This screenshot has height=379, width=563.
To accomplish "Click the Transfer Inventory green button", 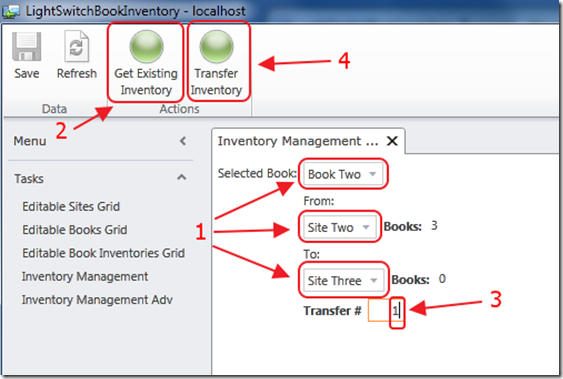I will [216, 47].
